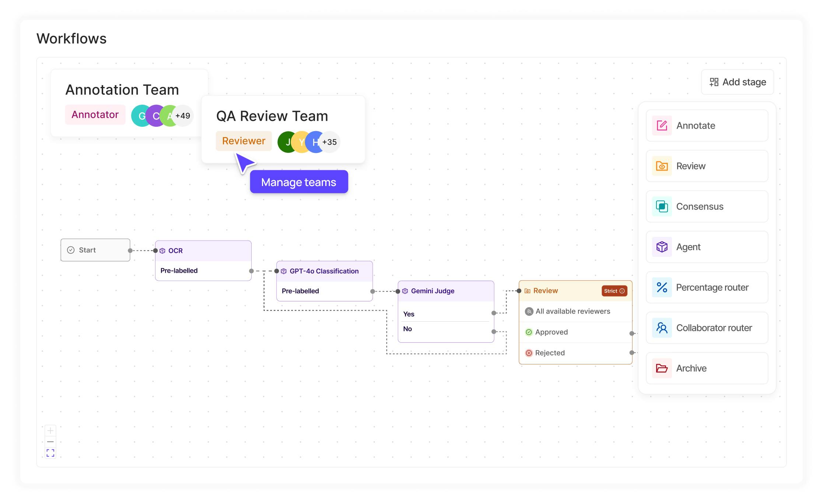Choose Percentage router from the stage list
The height and width of the screenshot is (504, 823).
(x=707, y=287)
